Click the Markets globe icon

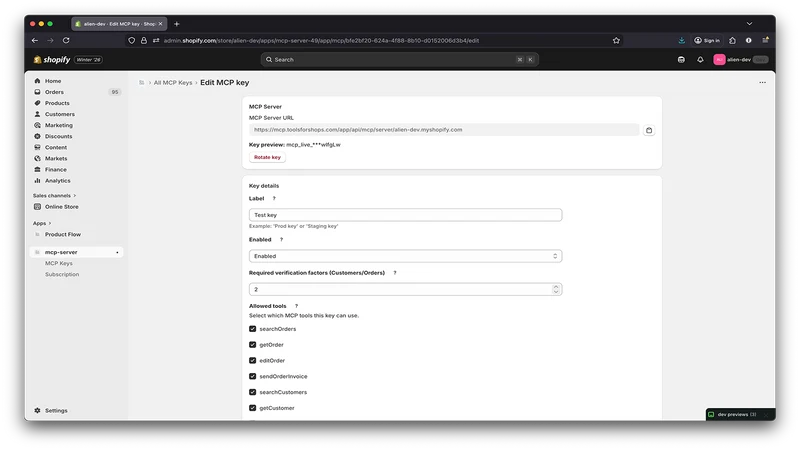point(37,158)
